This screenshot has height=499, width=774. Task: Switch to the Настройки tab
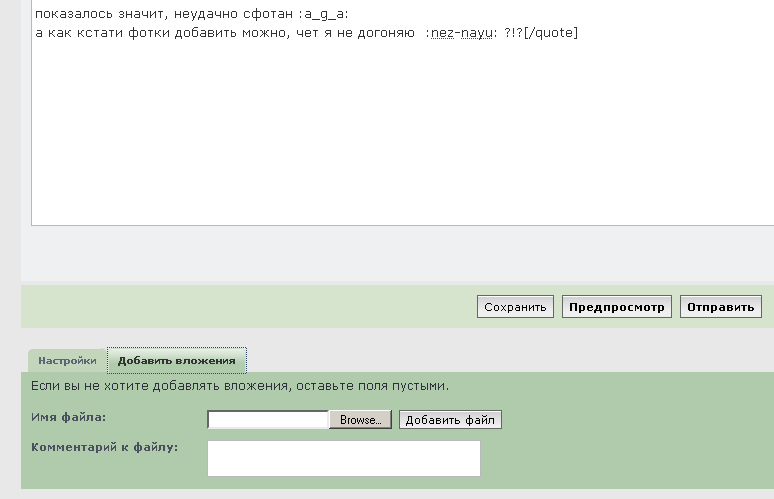pyautogui.click(x=67, y=361)
